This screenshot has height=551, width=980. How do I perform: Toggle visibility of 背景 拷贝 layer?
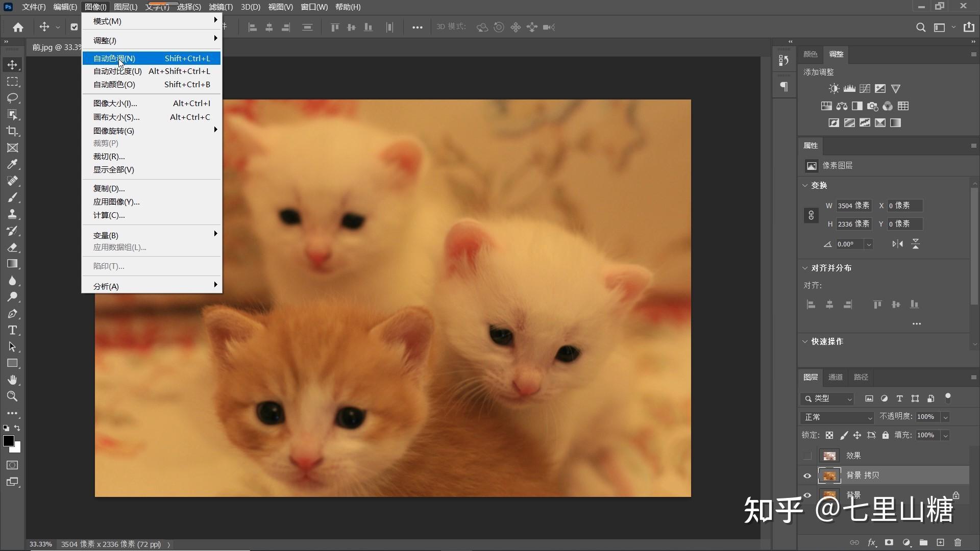807,476
